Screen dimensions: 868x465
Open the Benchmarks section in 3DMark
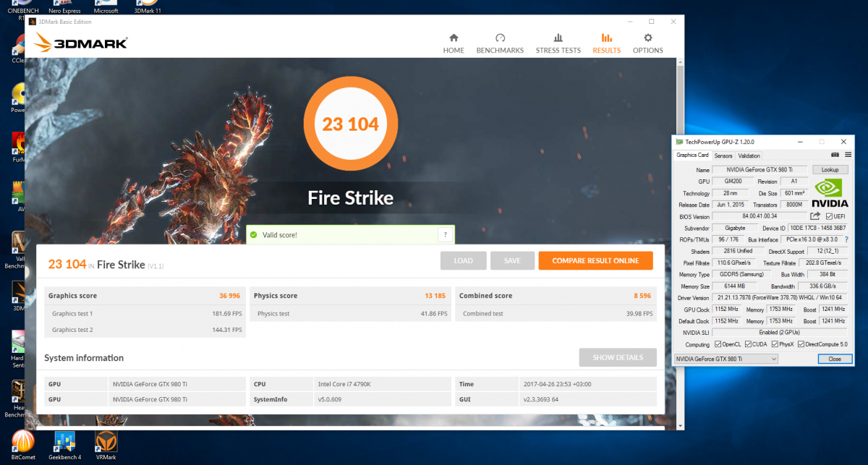[500, 43]
